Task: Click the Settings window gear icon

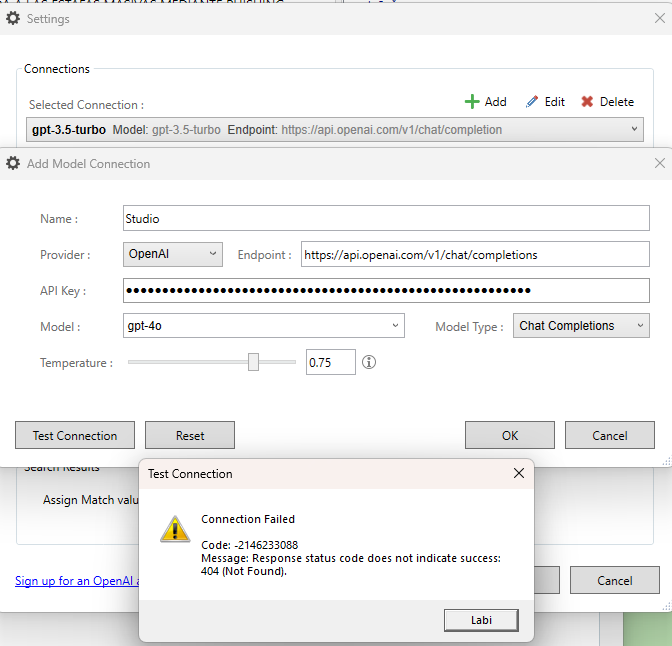Action: click(x=13, y=18)
